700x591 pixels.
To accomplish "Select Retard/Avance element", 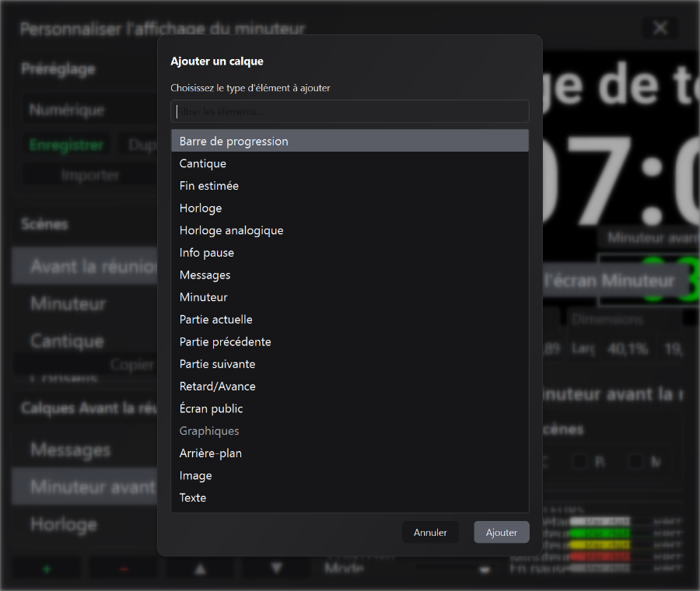I will pyautogui.click(x=349, y=386).
